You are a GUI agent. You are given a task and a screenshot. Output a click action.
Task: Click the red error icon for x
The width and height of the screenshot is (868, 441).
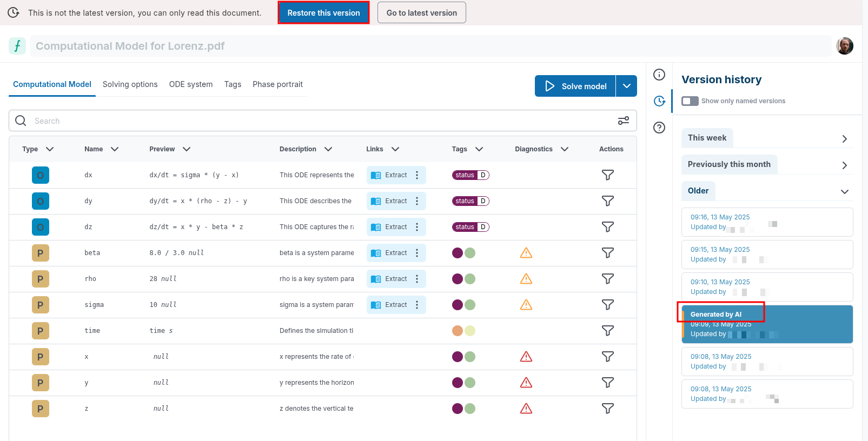(526, 357)
